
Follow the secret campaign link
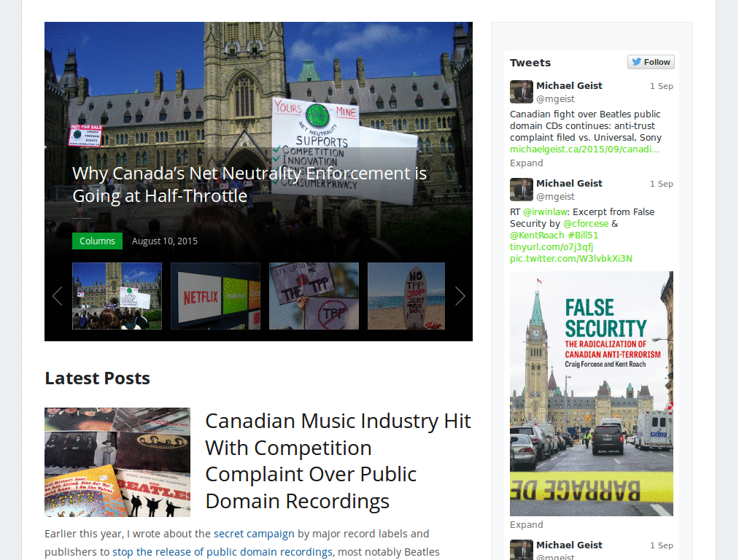coord(254,534)
